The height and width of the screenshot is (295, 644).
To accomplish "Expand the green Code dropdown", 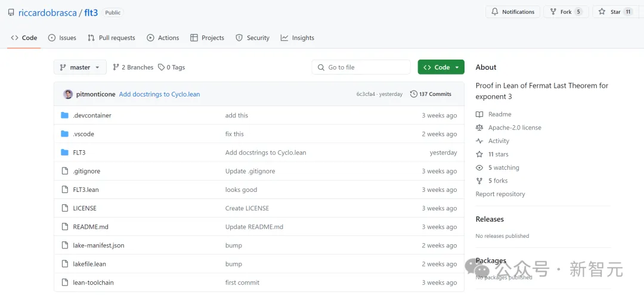I will tap(441, 67).
